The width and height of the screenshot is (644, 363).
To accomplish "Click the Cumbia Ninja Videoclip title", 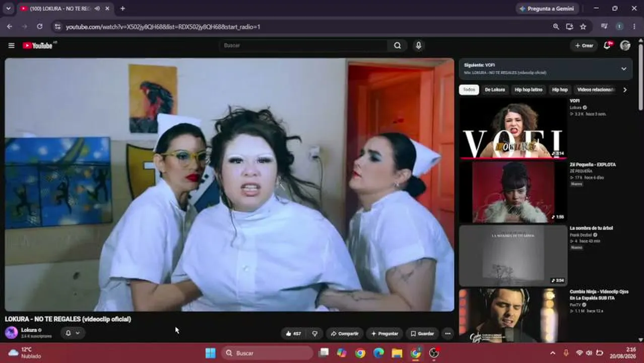I will coord(599,294).
